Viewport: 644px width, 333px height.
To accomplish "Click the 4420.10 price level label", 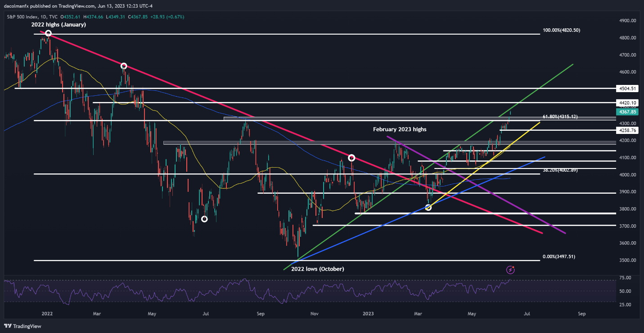I will point(628,103).
